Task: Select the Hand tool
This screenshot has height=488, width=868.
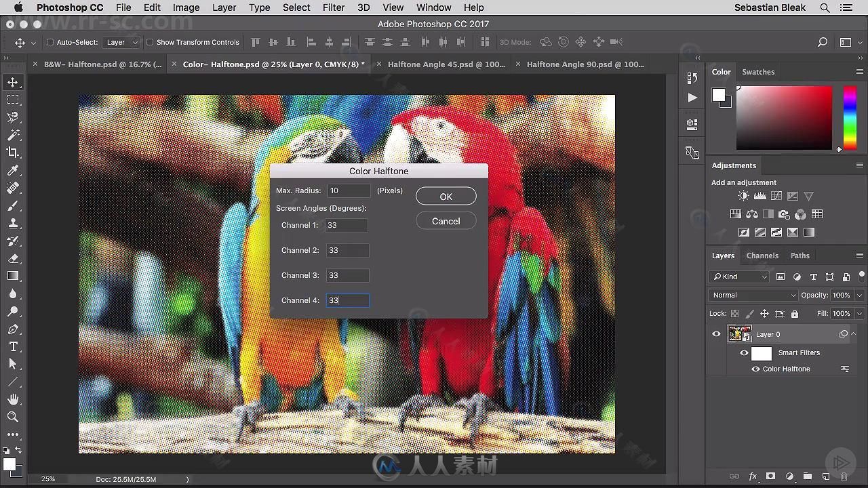Action: point(13,399)
